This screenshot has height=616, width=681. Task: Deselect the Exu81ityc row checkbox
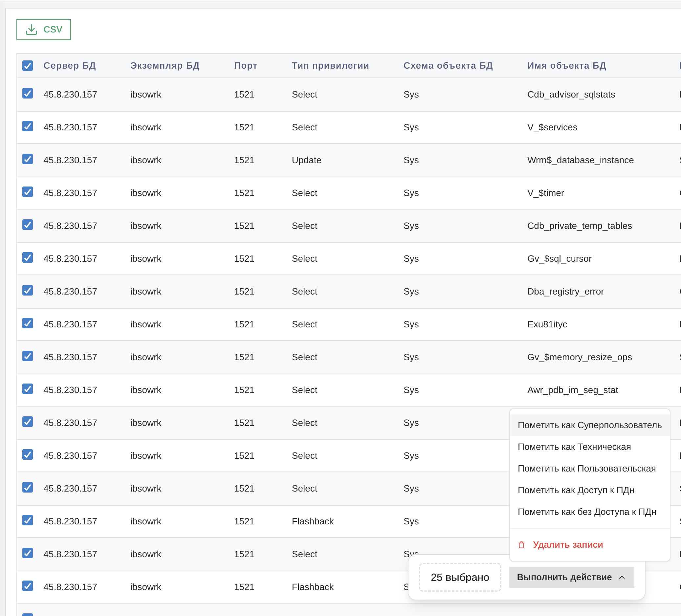(x=28, y=323)
